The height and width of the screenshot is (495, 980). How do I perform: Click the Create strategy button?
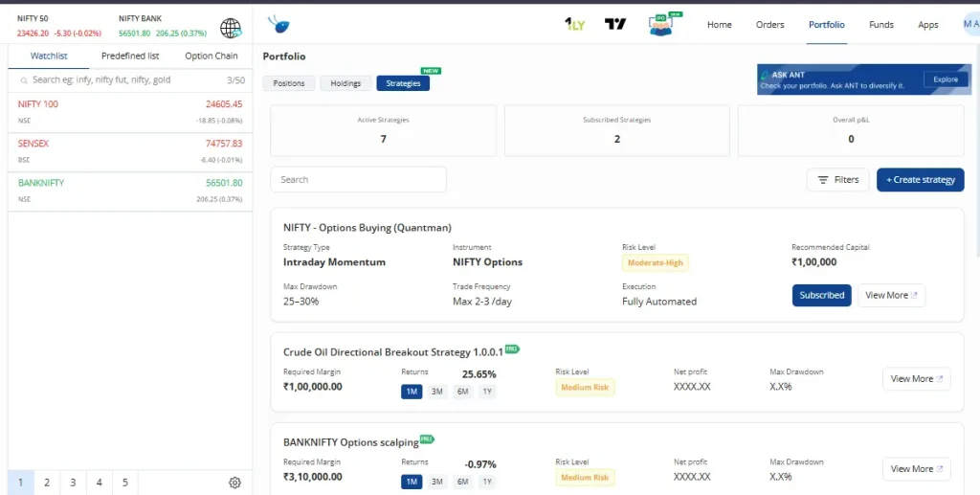click(x=920, y=179)
